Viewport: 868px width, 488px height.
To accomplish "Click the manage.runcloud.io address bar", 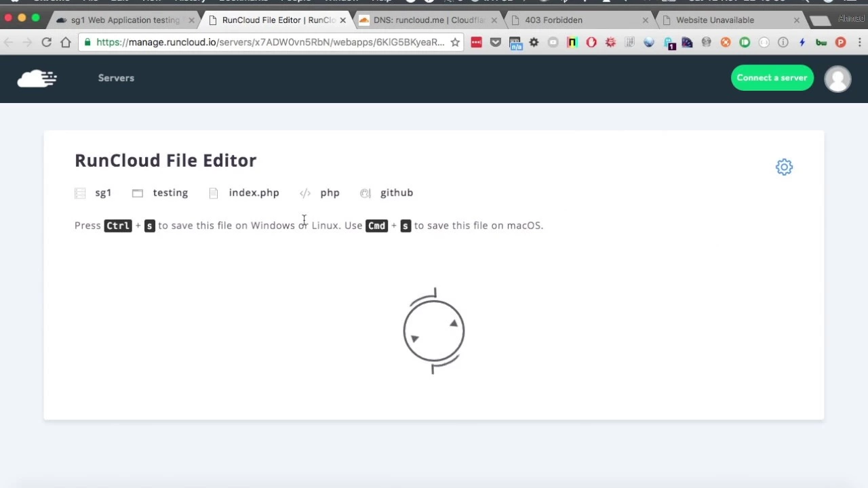I will (x=270, y=42).
